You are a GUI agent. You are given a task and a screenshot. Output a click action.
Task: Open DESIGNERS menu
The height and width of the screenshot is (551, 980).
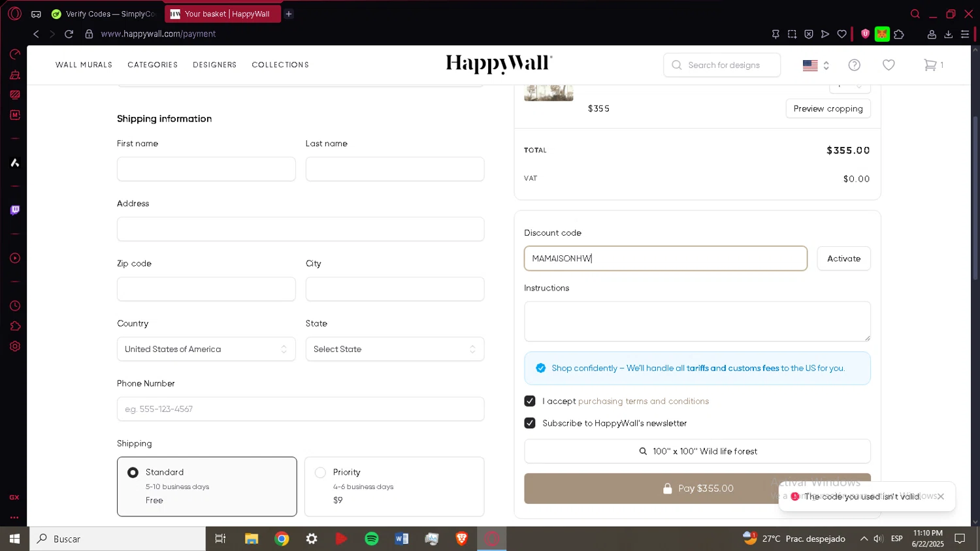[214, 65]
